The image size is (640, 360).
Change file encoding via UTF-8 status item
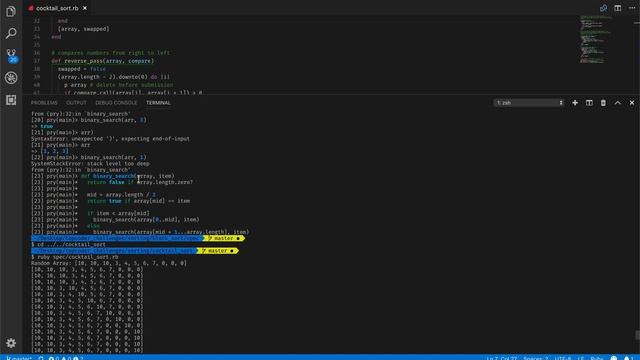click(x=563, y=358)
